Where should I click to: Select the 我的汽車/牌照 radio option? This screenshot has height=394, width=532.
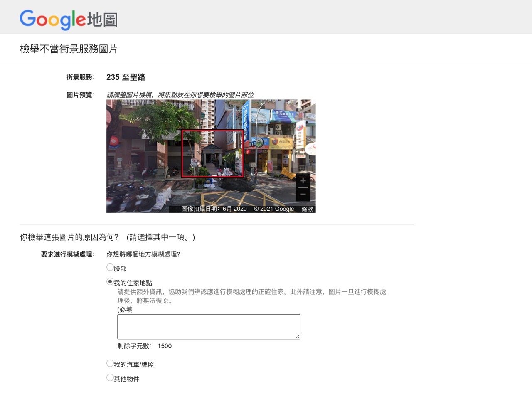point(110,363)
